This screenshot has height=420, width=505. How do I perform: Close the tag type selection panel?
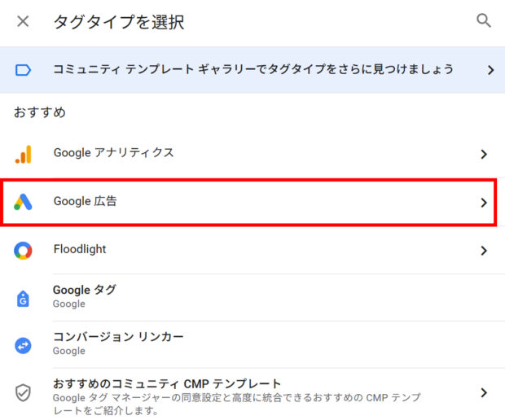23,21
